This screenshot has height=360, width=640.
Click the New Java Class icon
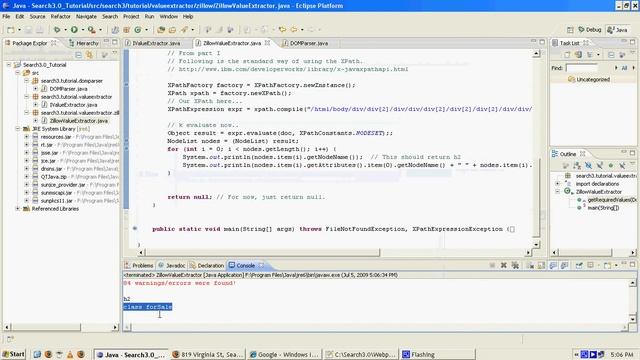[x=138, y=30]
